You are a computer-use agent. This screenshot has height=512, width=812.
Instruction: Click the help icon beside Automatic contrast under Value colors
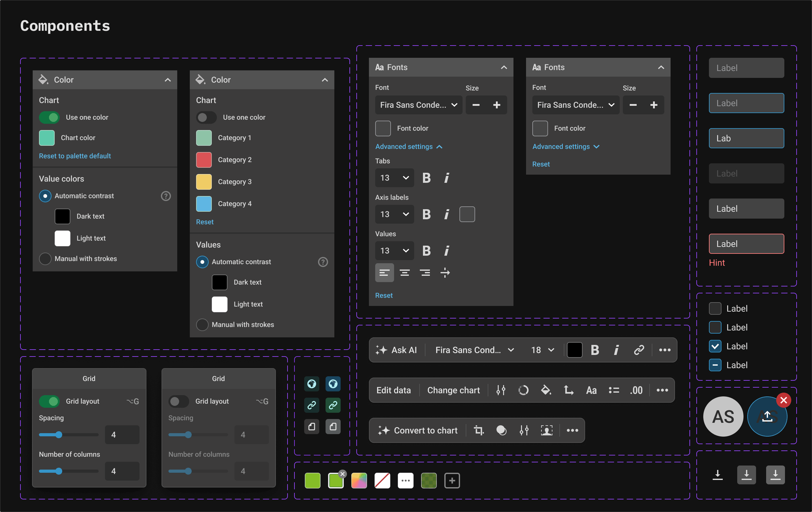tap(166, 196)
